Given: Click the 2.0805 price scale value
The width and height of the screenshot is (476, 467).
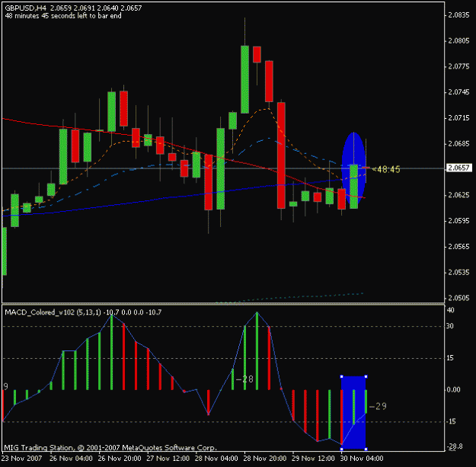Looking at the screenshot, I should (458, 40).
